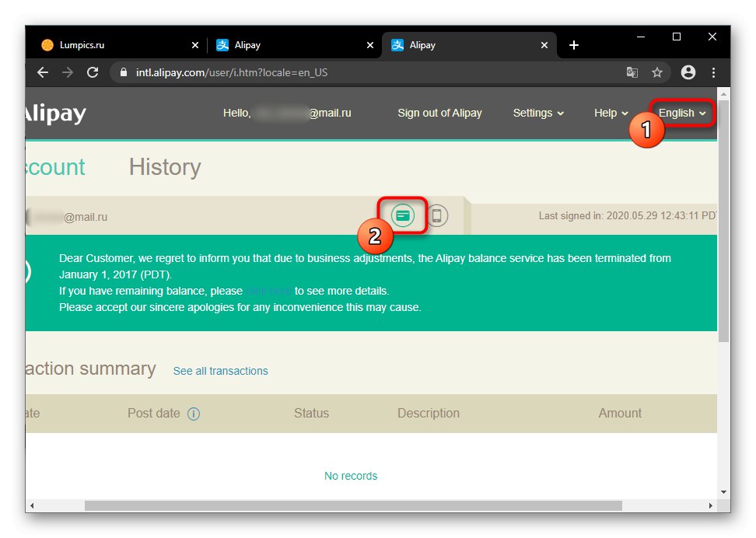
Task: Expand the Help dropdown
Action: click(611, 113)
